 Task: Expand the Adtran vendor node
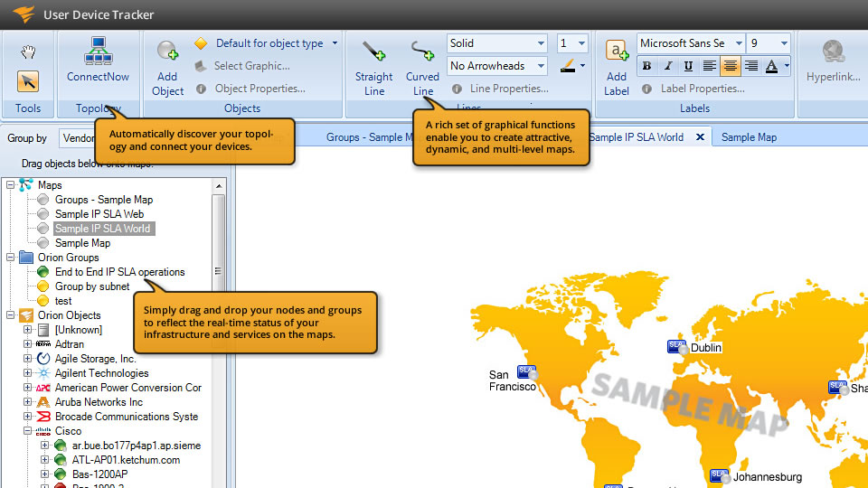pyautogui.click(x=27, y=344)
